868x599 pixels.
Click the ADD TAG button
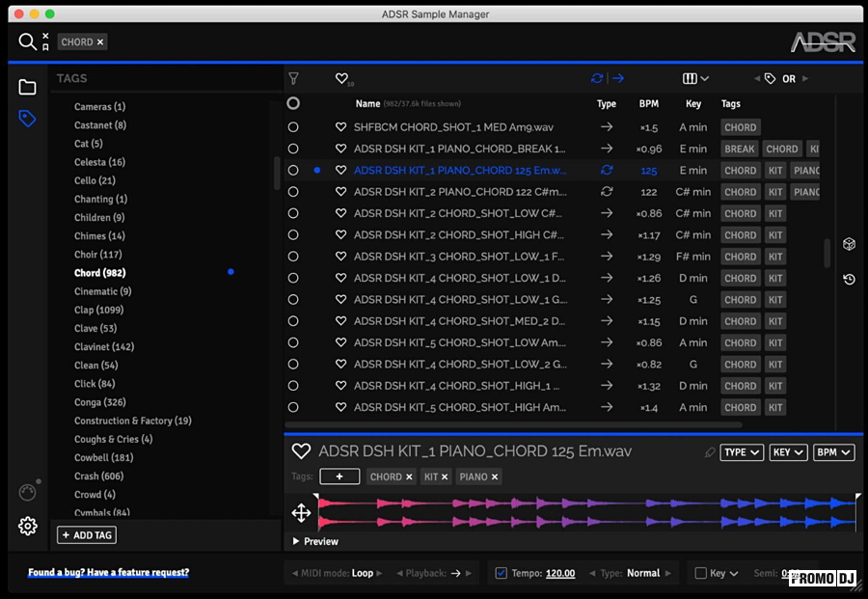point(87,534)
